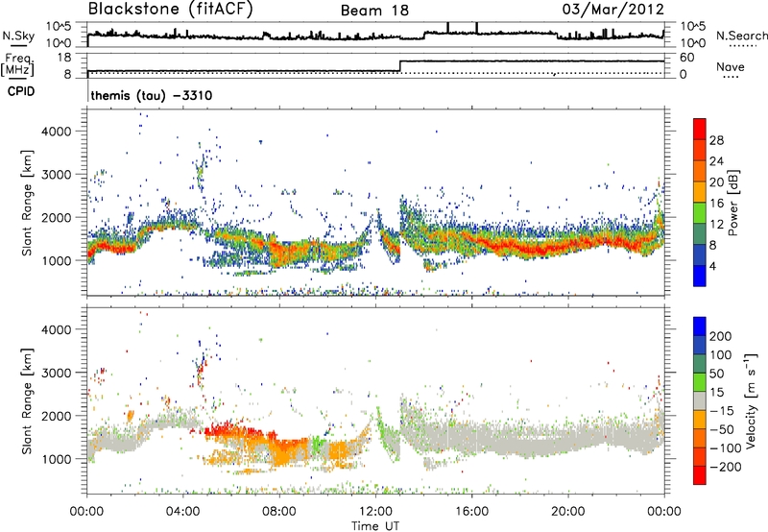Click the 08:00 time tick label
Screen dimensions: 768x532
click(279, 512)
